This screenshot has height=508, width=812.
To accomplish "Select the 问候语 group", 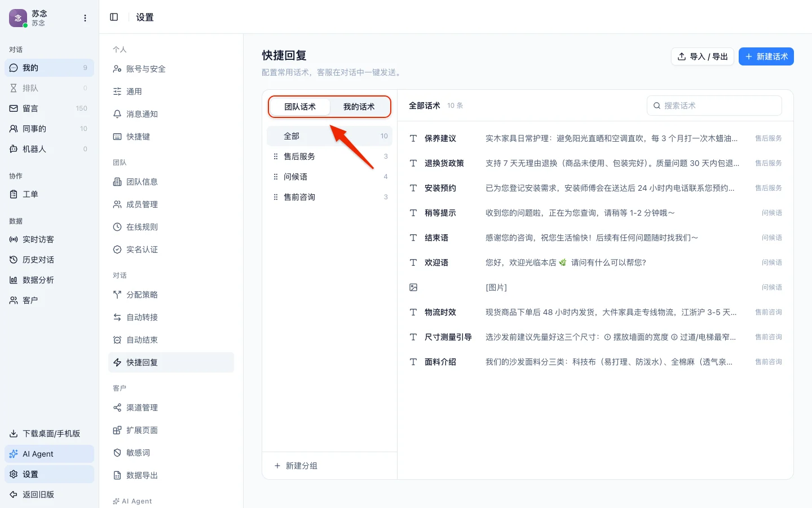I will [329, 177].
